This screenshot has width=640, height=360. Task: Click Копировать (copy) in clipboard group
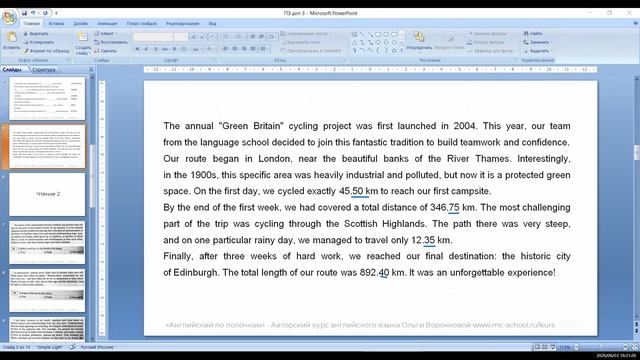(39, 42)
